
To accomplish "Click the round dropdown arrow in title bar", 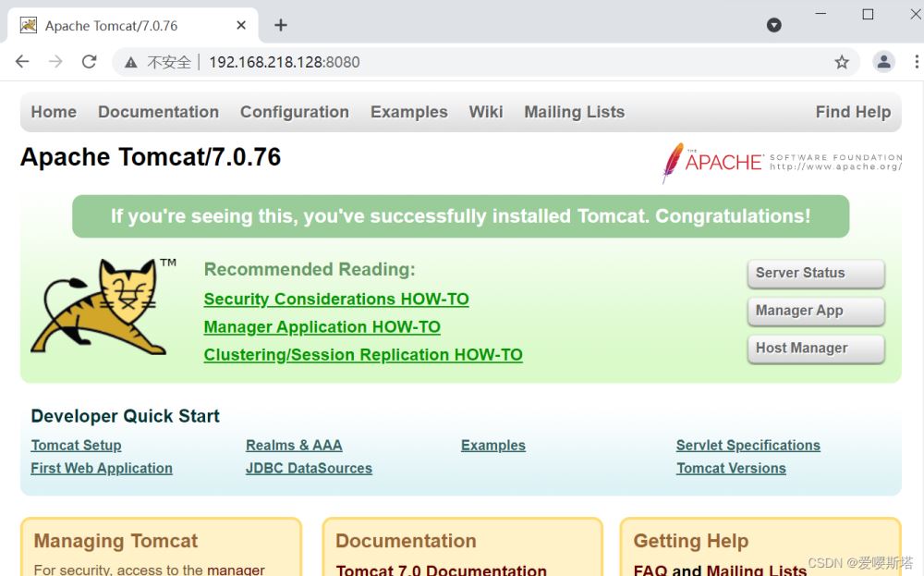I will coord(773,25).
